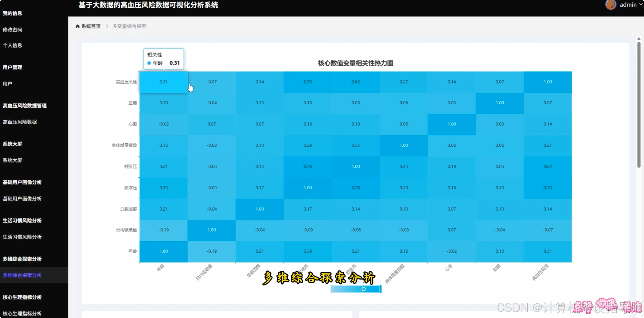The height and width of the screenshot is (318, 644).
Task: Select the highlighted 多维综合探索分析 item
Action: pyautogui.click(x=21, y=275)
